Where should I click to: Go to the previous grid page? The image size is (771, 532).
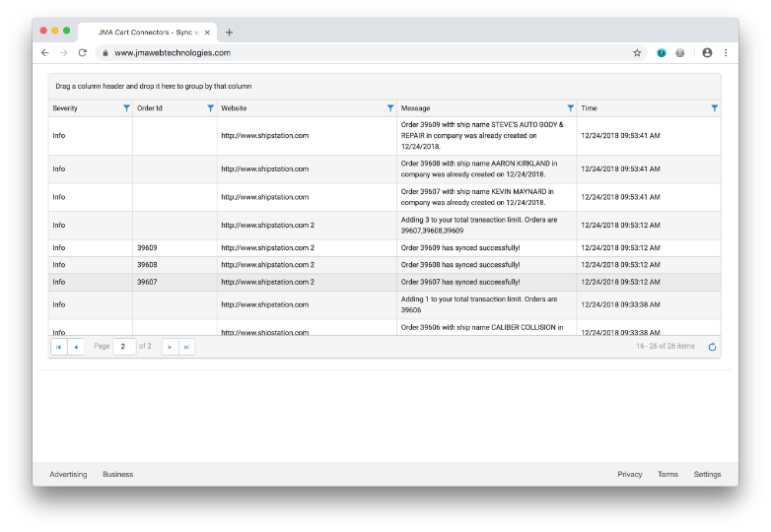point(76,347)
